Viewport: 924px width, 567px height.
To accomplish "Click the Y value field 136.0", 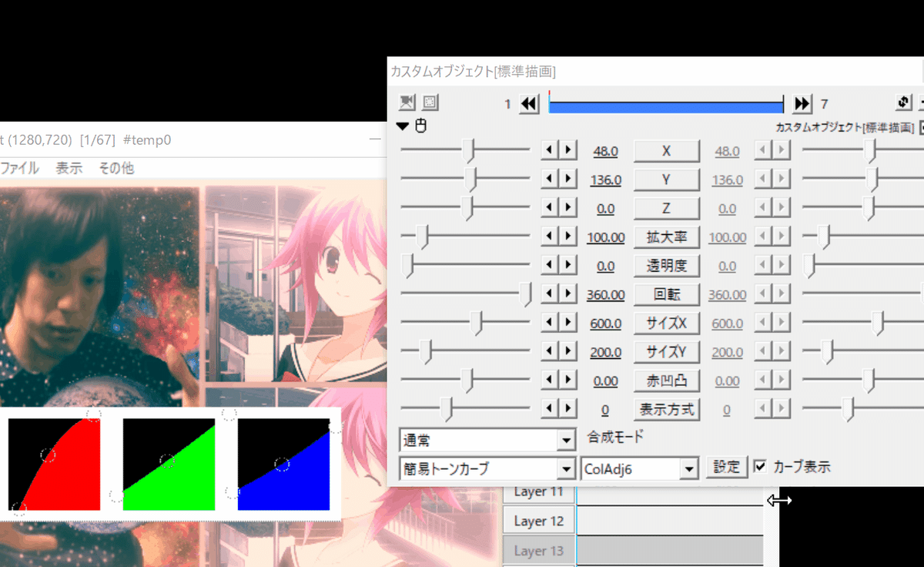I will (x=605, y=179).
